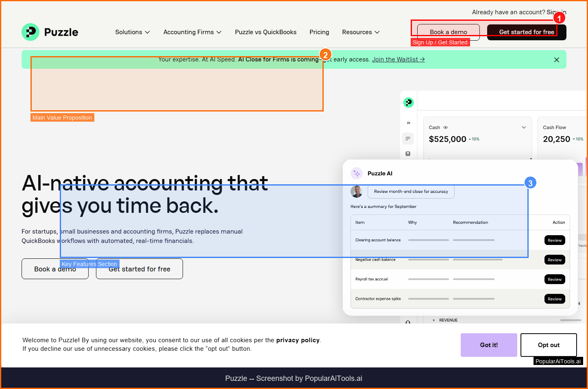
Task: Review the Payroll tax accrual item
Action: pyautogui.click(x=554, y=280)
